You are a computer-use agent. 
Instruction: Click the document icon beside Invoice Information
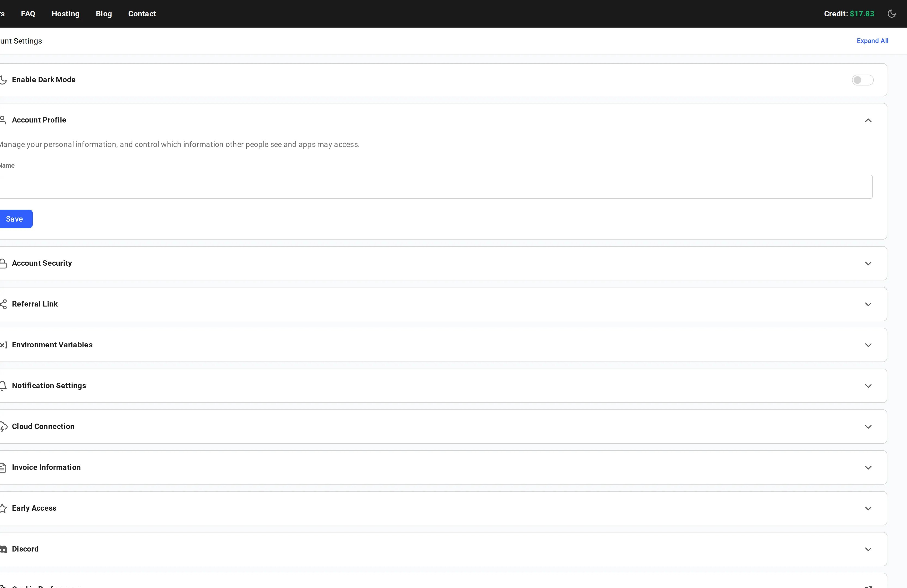[x=3, y=467]
